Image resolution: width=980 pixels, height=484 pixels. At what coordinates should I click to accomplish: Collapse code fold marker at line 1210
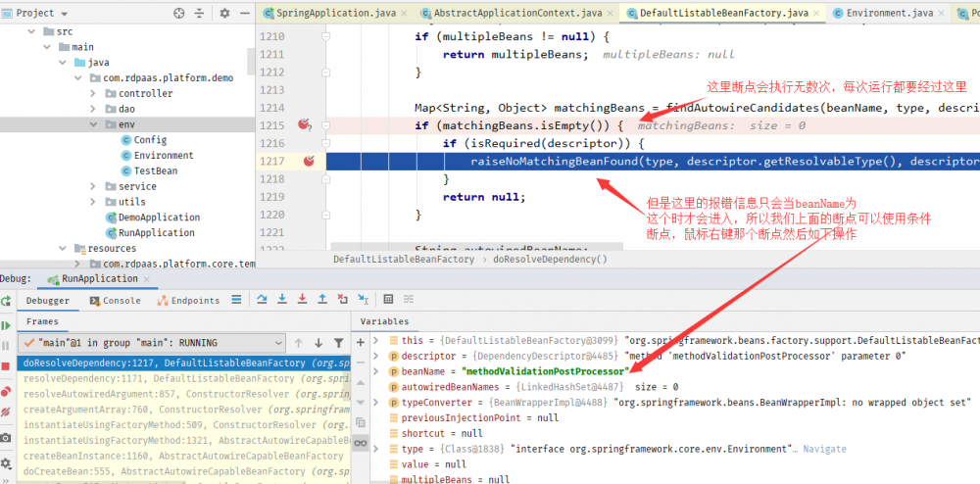point(325,37)
